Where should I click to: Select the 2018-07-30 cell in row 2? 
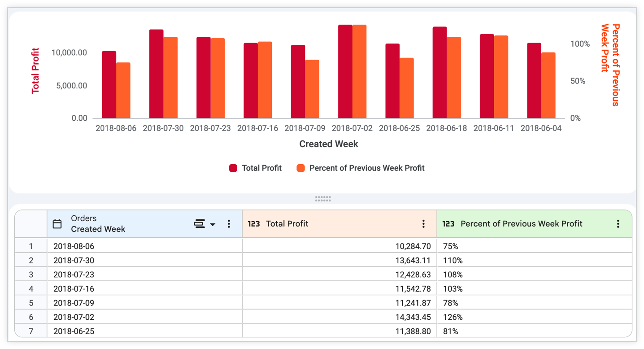[x=144, y=261]
